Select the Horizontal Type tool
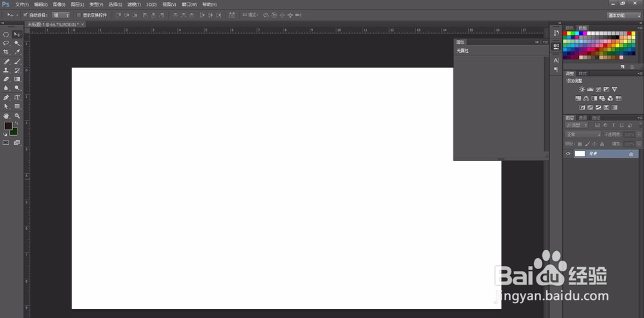This screenshot has width=644, height=318. 17,98
